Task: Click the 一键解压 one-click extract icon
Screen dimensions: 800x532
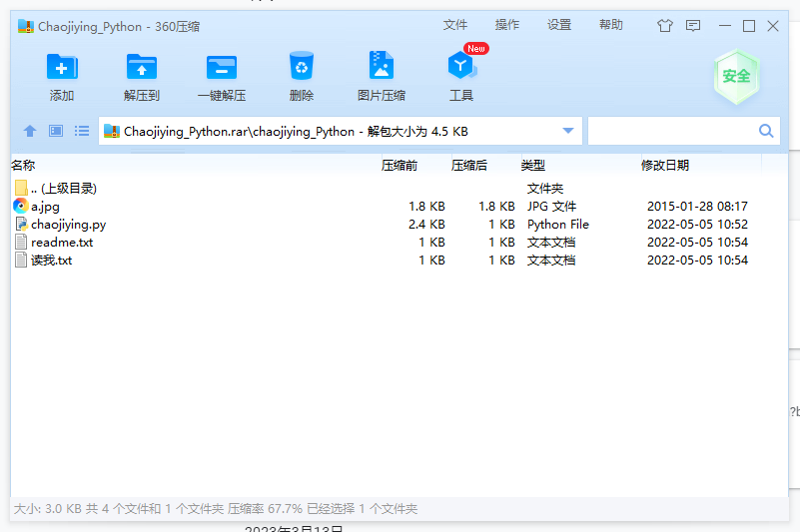Action: (x=222, y=67)
